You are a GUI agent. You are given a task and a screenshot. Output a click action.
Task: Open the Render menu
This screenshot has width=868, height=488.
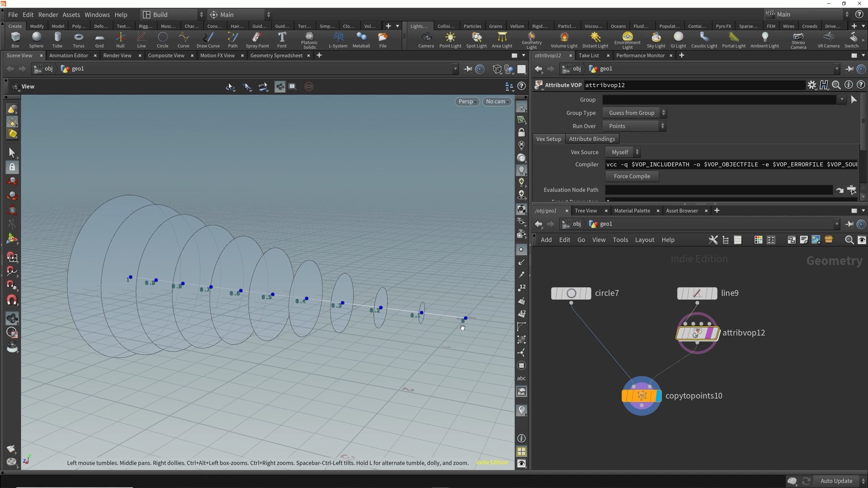pos(48,14)
